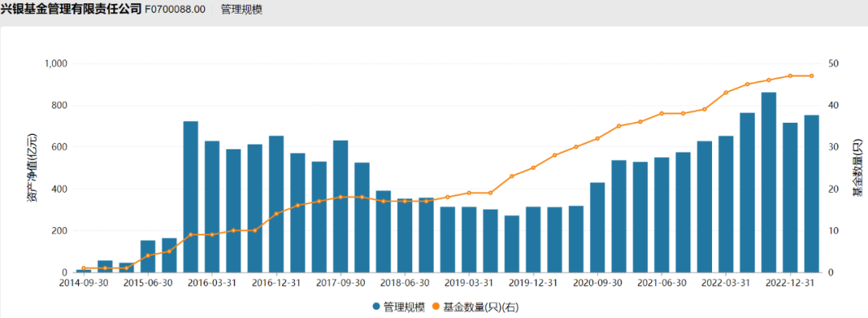This screenshot has height=318, width=868.
Task: Click the blue bar above 2018-06-30
Action: click(404, 235)
